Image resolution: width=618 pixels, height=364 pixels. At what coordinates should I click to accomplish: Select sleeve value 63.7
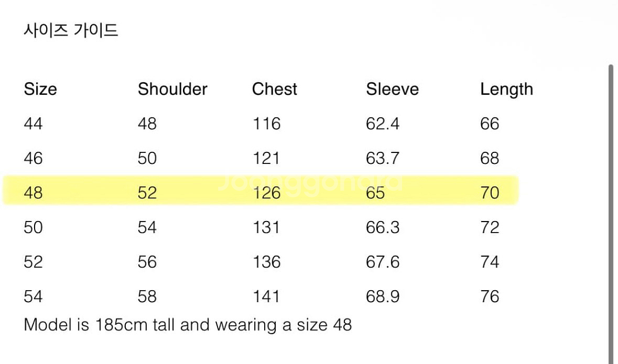click(383, 158)
